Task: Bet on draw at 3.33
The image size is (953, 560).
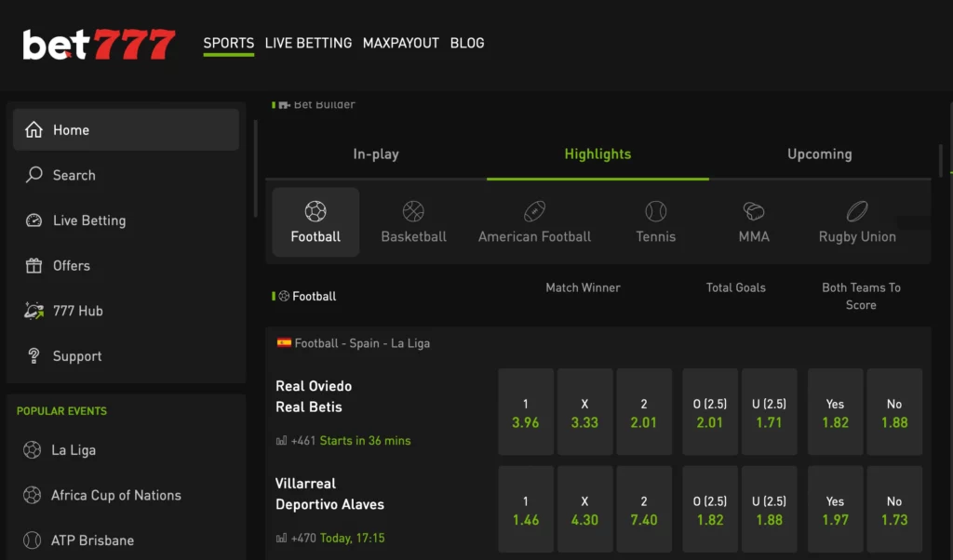Action: pyautogui.click(x=584, y=412)
